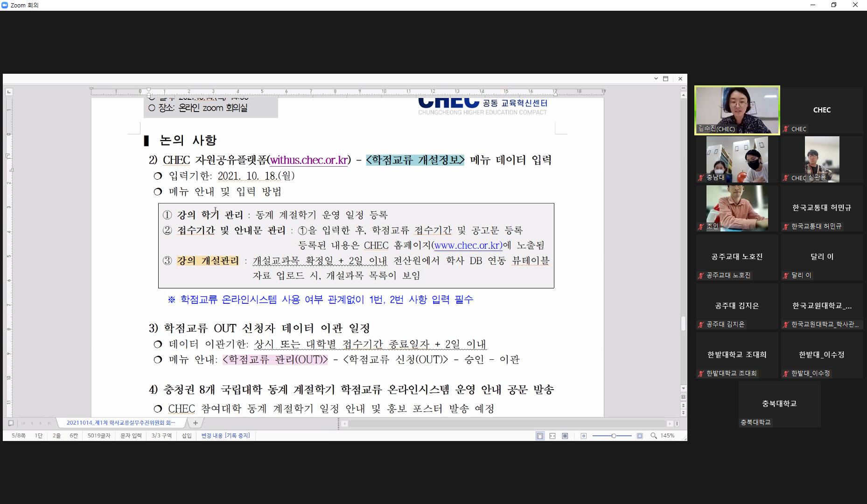The width and height of the screenshot is (867, 504).
Task: Select the full-page view icon in status bar
Action: coord(565,436)
